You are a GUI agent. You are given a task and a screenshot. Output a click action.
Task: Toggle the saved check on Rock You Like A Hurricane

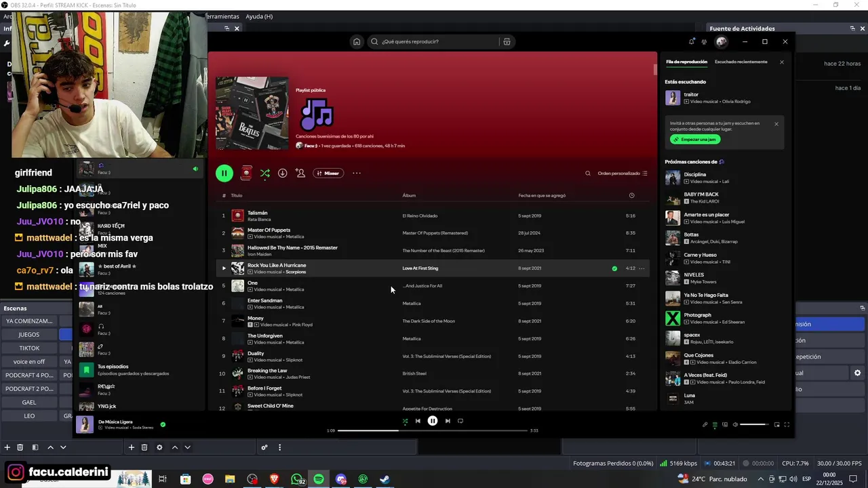(x=614, y=268)
